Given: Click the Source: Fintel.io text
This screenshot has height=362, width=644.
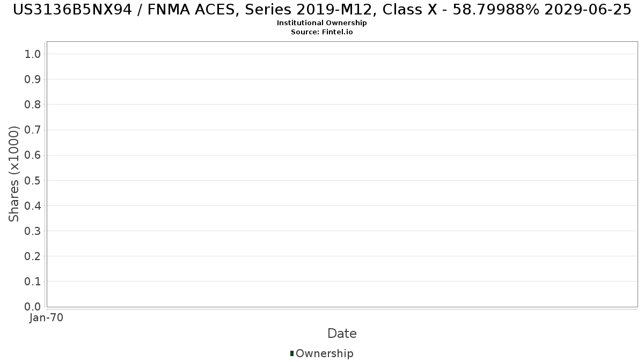Looking at the screenshot, I should [322, 32].
